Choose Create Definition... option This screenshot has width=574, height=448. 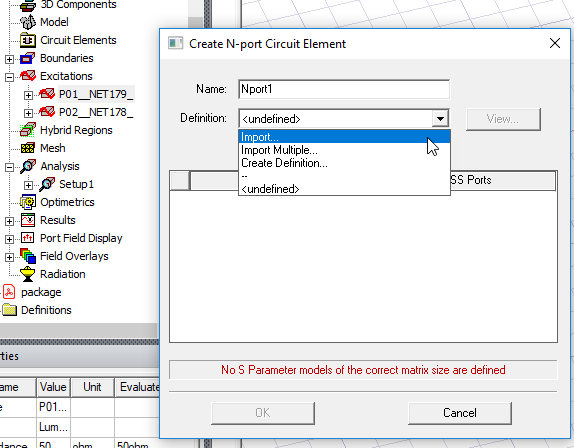344,163
